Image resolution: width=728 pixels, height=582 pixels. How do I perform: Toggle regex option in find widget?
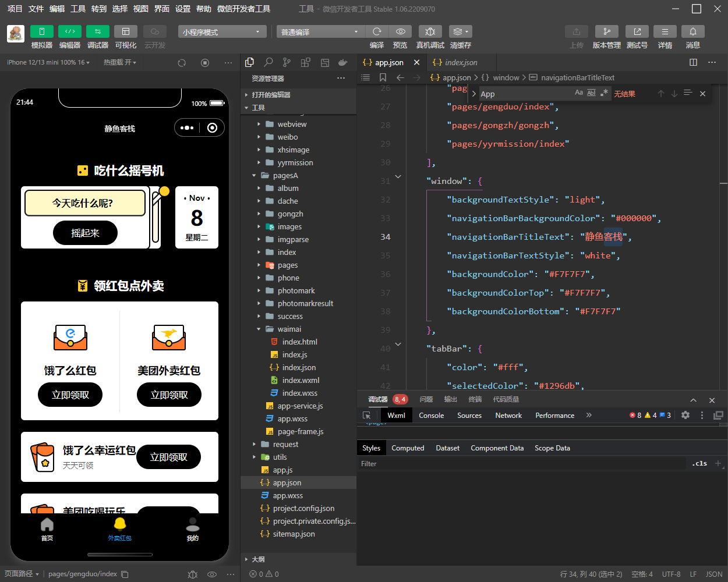[604, 93]
